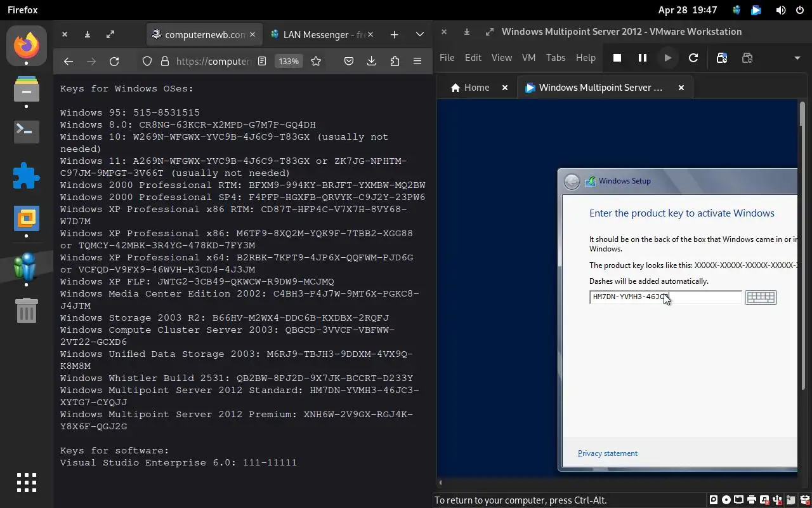Click the 133% zoom level indicator

(289, 61)
